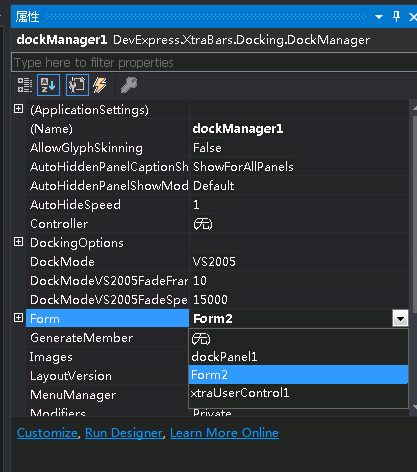Pin the properties panel (auto-hide)
The image size is (417, 472).
tap(396, 16)
